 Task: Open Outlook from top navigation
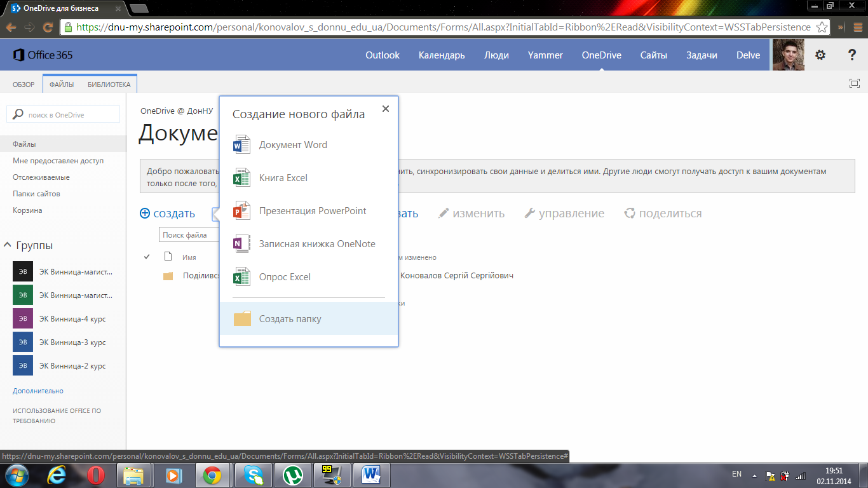[x=383, y=55]
